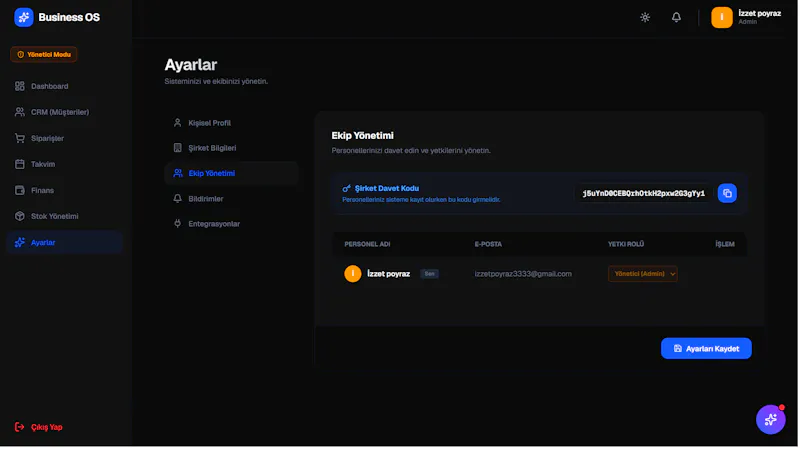
Task: Click the Yönetici Modu badge
Action: coord(44,55)
